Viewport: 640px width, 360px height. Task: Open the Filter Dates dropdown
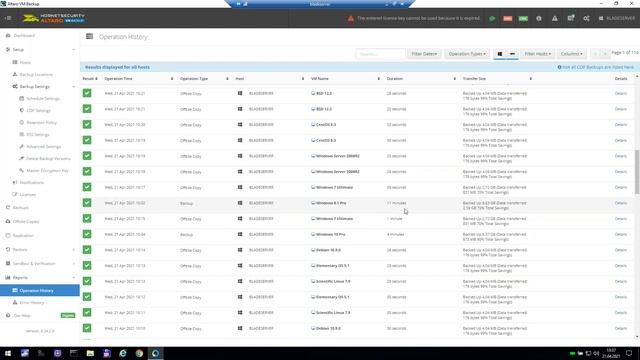pos(424,54)
